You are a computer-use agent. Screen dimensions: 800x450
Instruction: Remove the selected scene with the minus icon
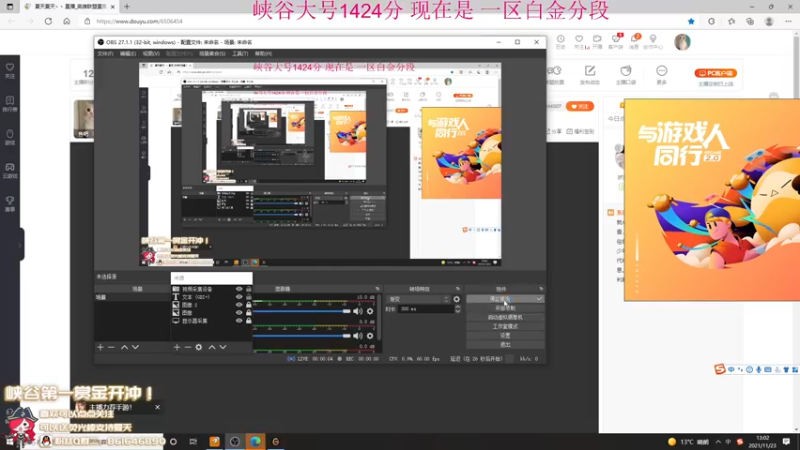[x=111, y=347]
